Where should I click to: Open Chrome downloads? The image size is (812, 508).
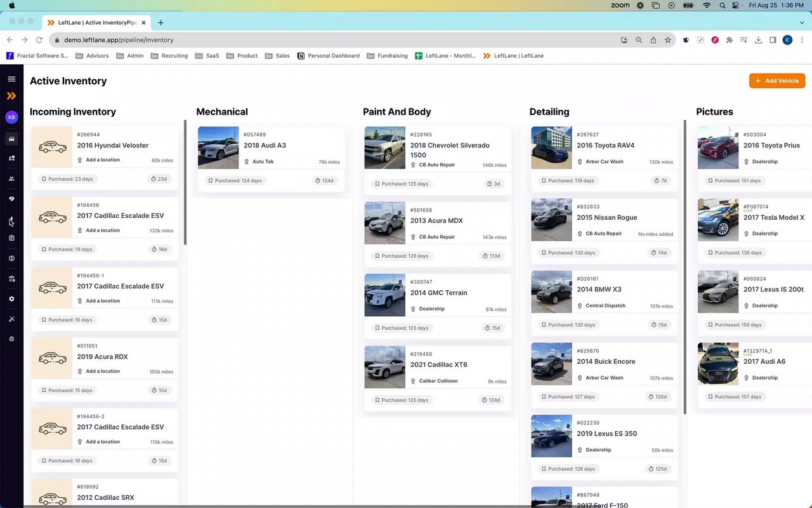(758, 40)
